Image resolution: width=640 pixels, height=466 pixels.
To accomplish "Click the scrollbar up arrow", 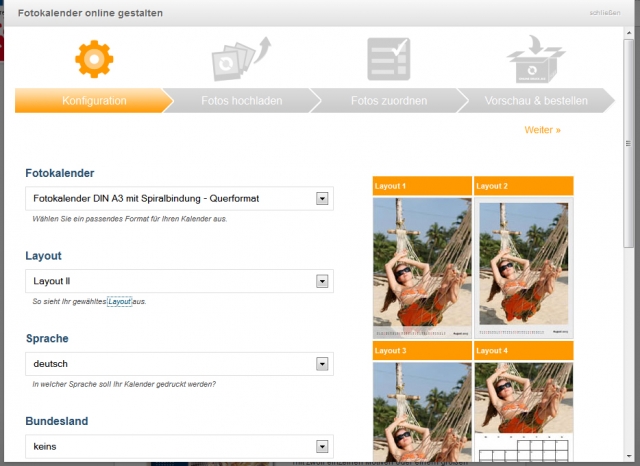I will 628,32.
